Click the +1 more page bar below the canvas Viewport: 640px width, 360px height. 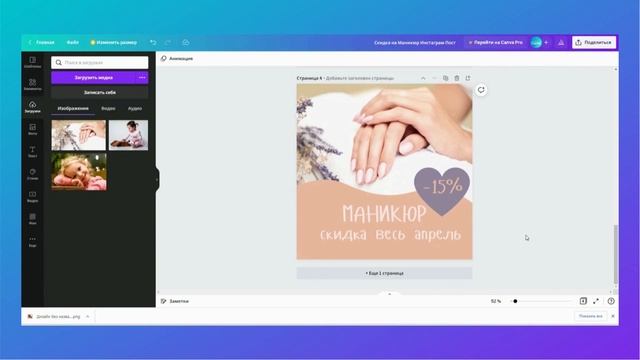[x=384, y=273]
